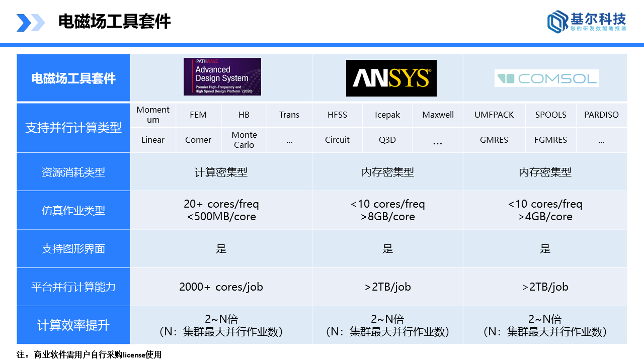This screenshot has height=362, width=644.
Task: Click the 支持并行计算类型 row header
Action: click(73, 128)
